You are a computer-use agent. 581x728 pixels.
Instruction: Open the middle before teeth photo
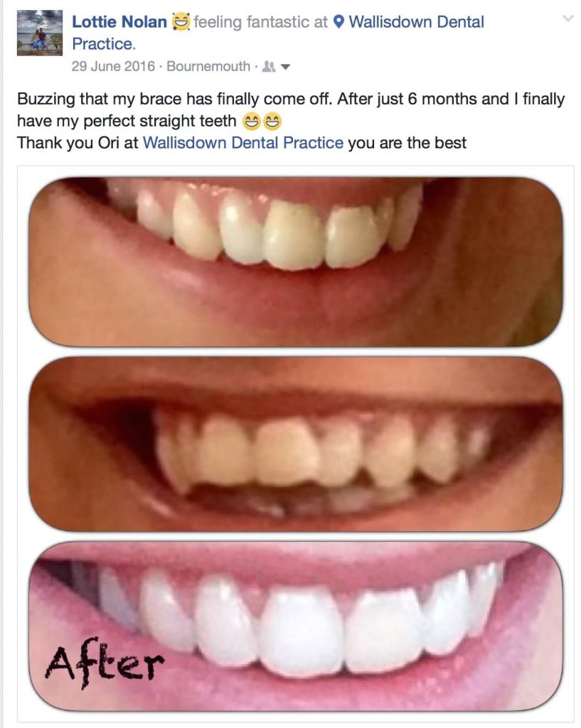296,444
